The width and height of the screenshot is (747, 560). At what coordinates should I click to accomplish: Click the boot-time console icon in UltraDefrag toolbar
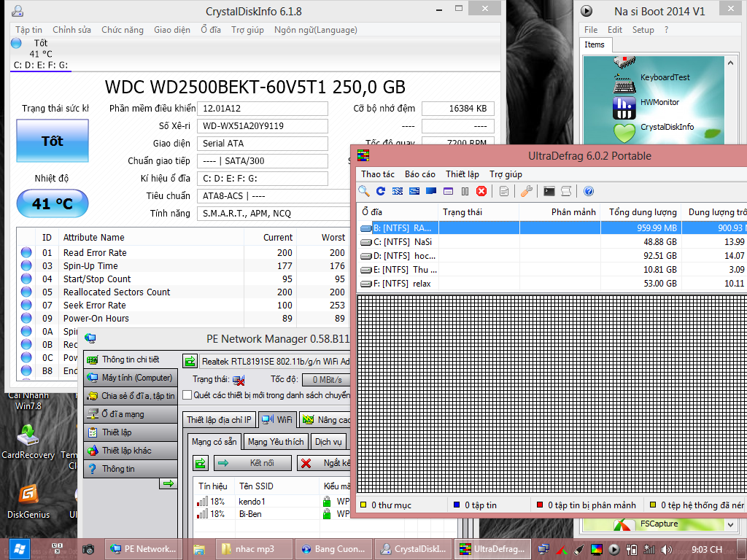[549, 191]
